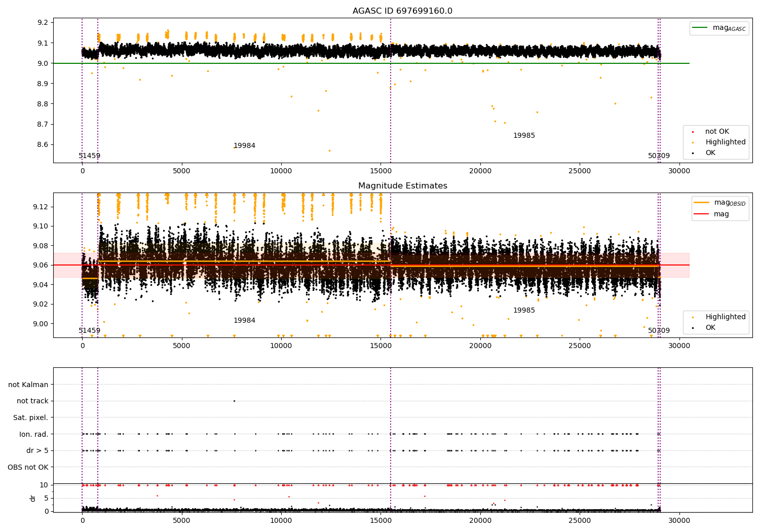Click the lone data point on 'not track' row

234,401
